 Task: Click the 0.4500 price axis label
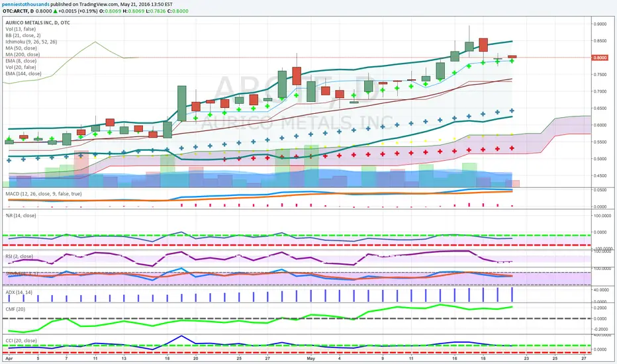point(600,176)
